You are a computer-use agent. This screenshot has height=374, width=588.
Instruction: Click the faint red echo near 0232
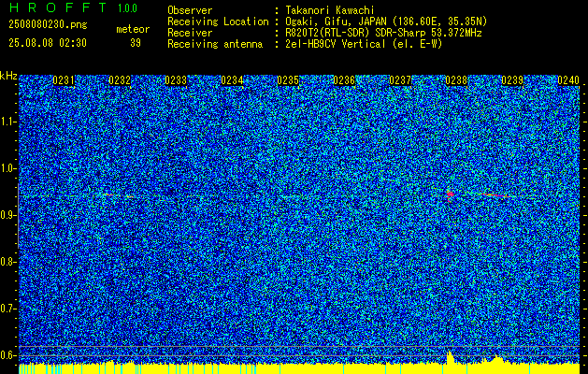109,194
